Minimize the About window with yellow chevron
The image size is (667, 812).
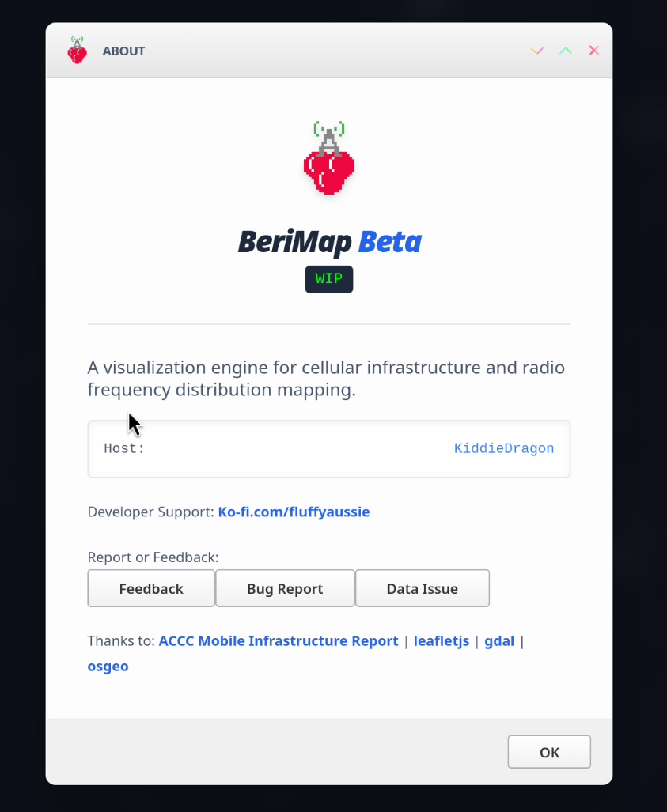point(537,51)
